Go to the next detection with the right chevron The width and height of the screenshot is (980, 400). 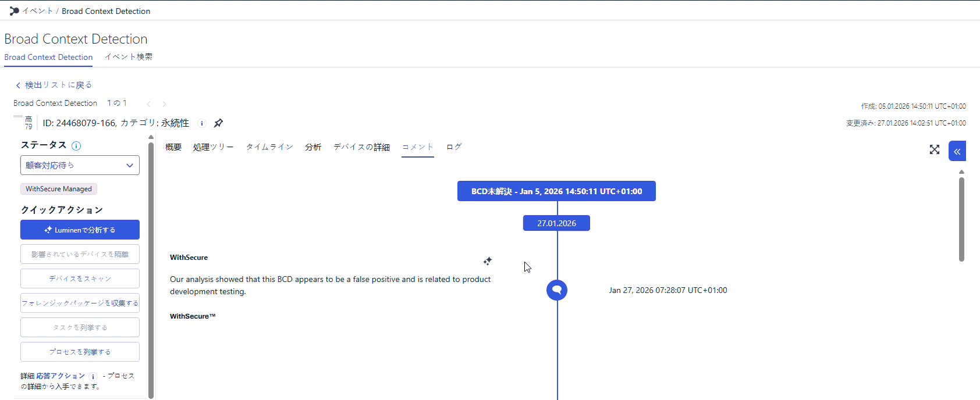[164, 104]
